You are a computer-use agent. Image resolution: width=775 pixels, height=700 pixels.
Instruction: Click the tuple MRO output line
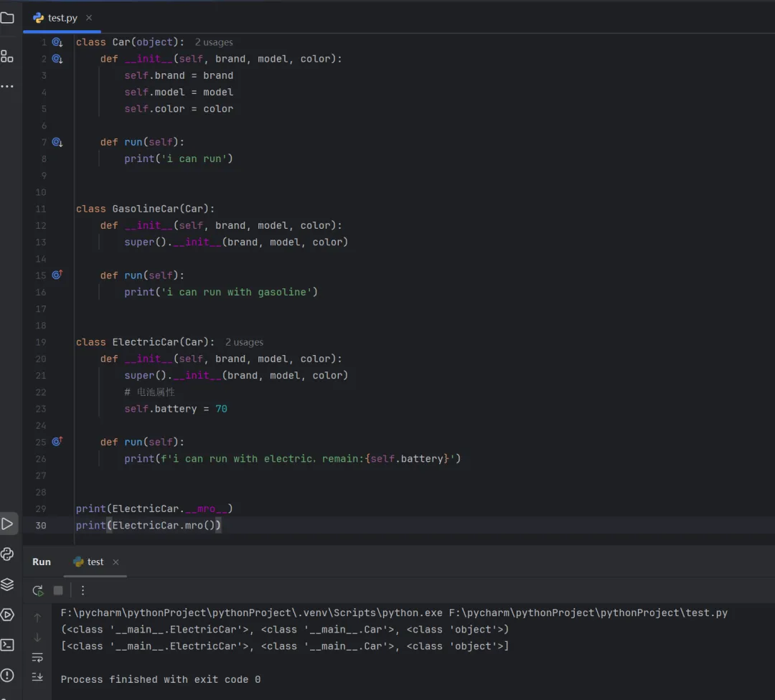pyautogui.click(x=285, y=630)
